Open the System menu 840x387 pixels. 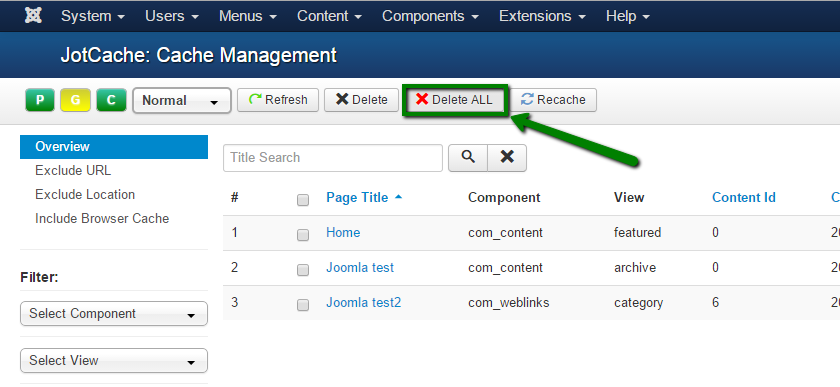coord(93,16)
